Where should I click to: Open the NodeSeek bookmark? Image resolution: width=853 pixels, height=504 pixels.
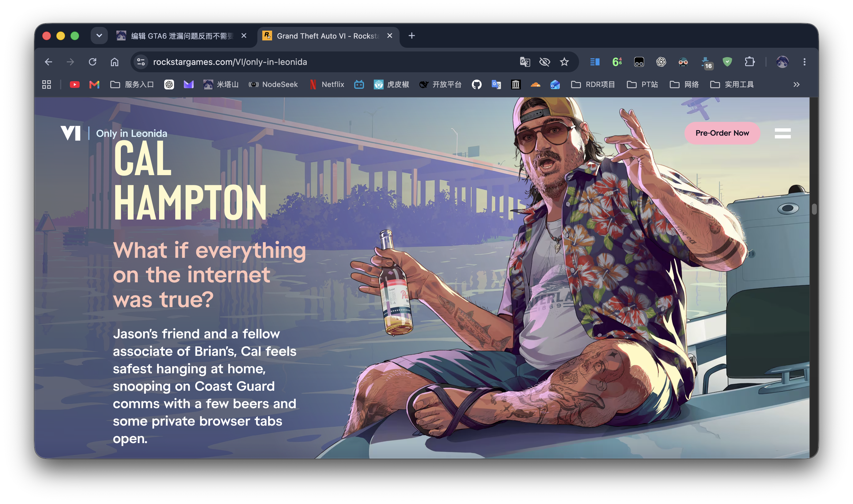[273, 85]
